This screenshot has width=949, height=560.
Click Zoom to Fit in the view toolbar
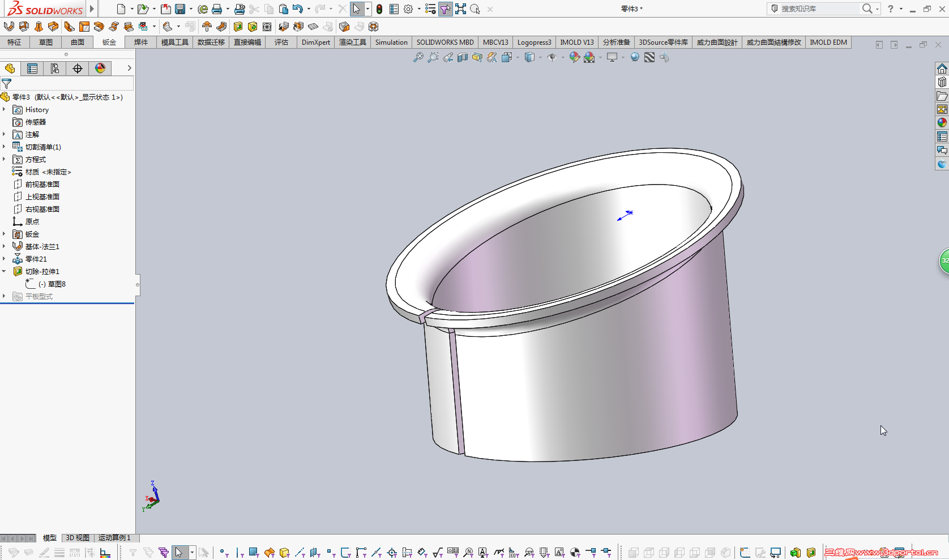click(418, 57)
